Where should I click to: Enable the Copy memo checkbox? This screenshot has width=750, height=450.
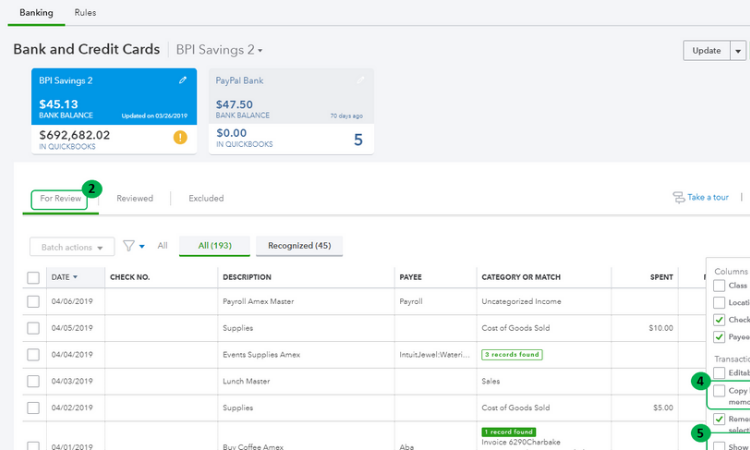[719, 391]
